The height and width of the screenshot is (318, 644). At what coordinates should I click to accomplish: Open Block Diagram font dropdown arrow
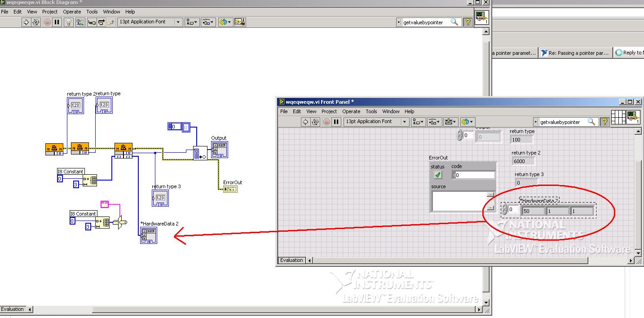[178, 22]
